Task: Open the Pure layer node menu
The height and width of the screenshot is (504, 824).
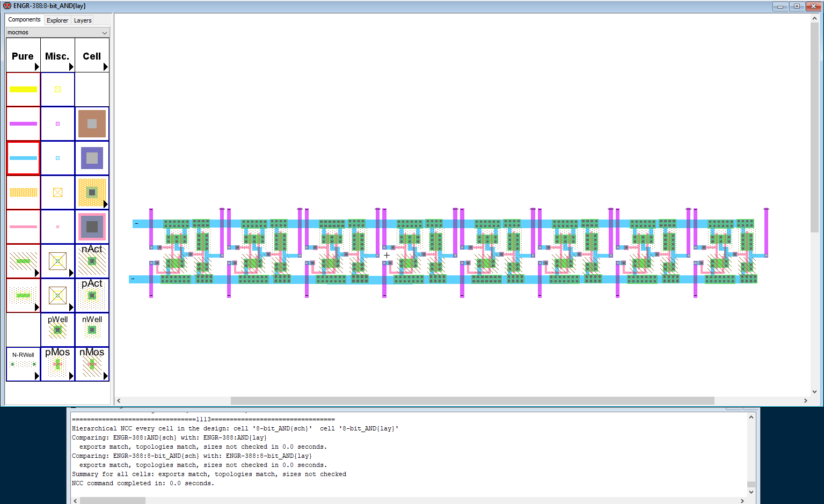Action: [x=23, y=55]
